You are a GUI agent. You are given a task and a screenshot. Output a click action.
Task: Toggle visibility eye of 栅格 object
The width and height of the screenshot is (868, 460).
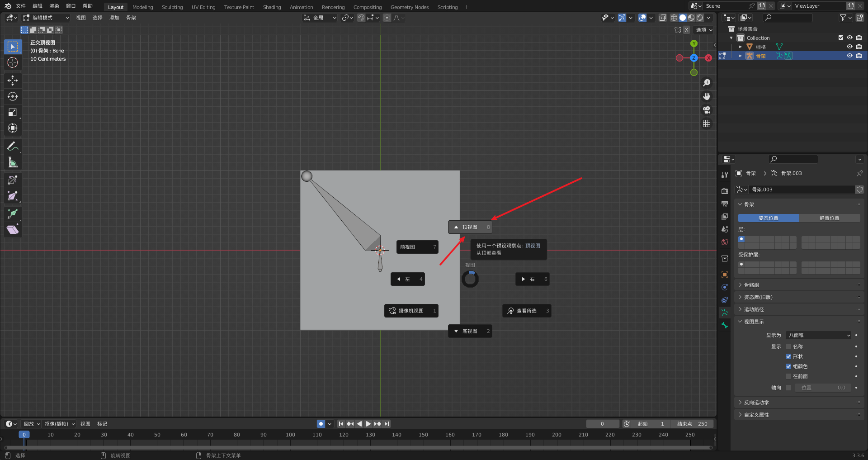point(849,47)
